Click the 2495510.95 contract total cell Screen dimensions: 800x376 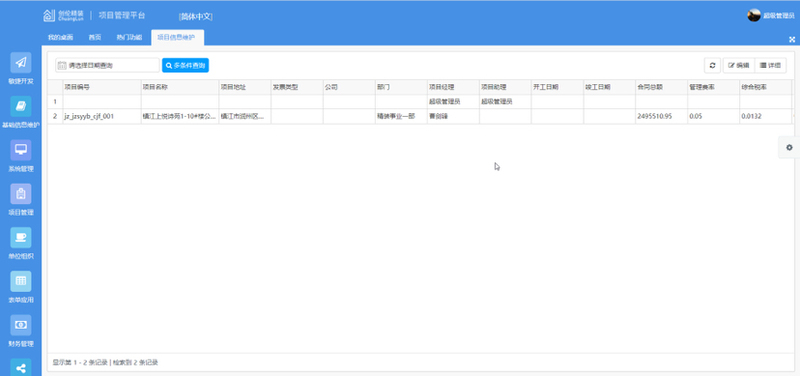click(661, 116)
